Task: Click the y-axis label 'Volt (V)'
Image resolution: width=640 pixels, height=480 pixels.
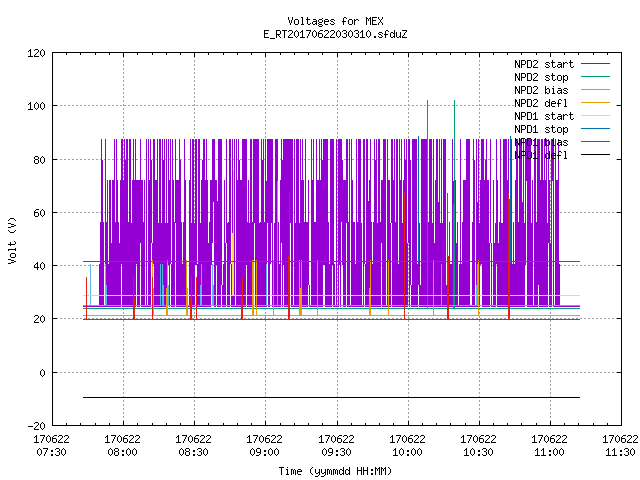Action: pos(13,240)
